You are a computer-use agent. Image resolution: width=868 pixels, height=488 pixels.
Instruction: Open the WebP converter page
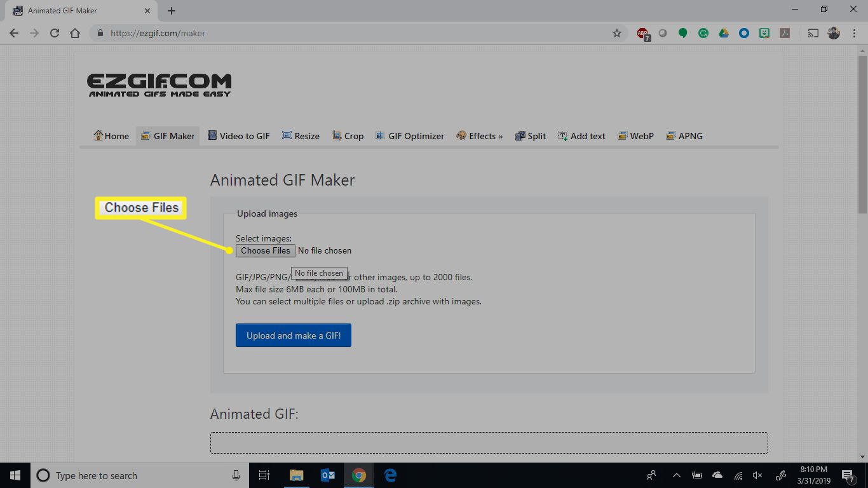pos(635,136)
